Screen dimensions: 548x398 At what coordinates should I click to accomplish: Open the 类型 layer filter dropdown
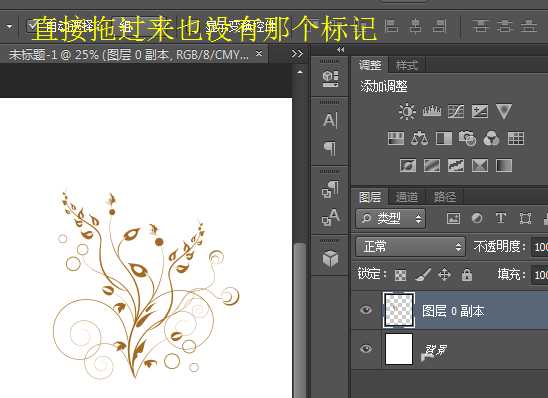pyautogui.click(x=391, y=219)
